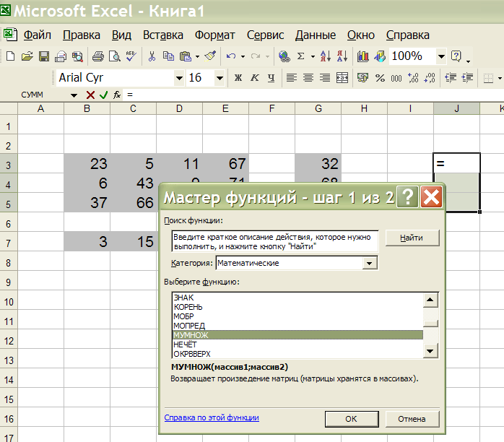Screen dimensions: 504x442
Task: Open the Справка по этой функции link
Action: [212, 417]
